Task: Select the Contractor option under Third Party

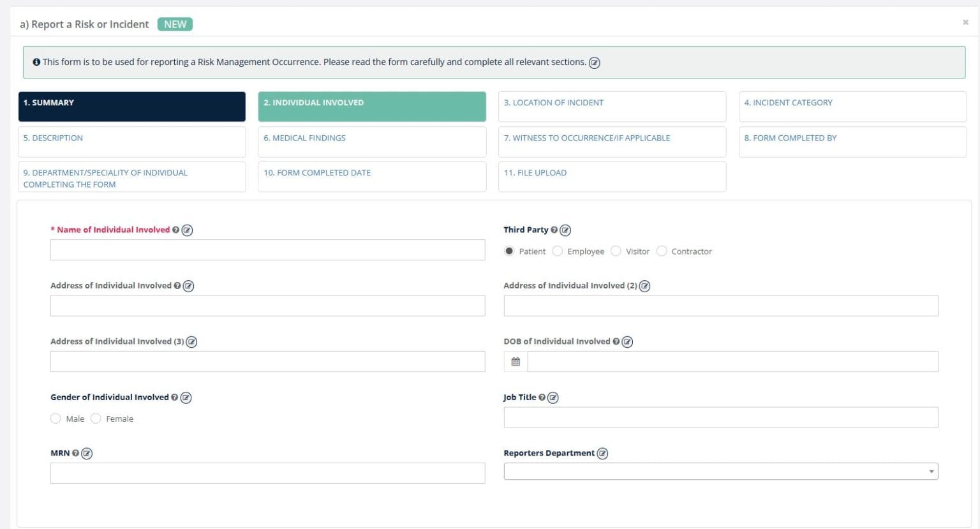Action: tap(662, 251)
